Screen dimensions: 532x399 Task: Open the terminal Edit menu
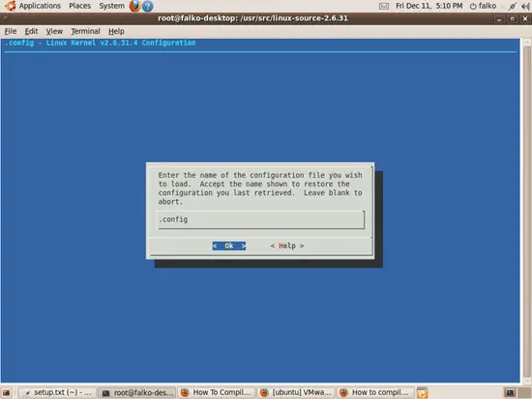31,31
